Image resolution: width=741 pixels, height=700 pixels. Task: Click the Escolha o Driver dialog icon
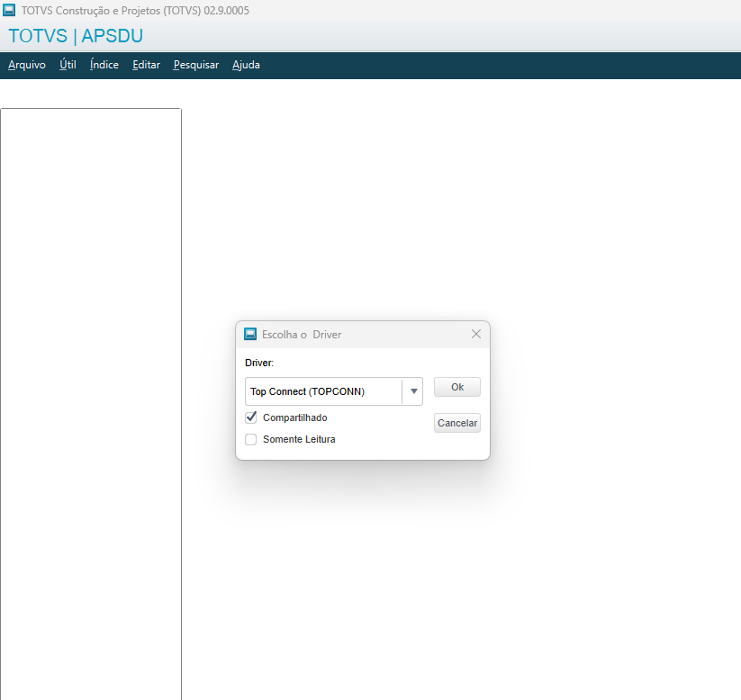(250, 334)
